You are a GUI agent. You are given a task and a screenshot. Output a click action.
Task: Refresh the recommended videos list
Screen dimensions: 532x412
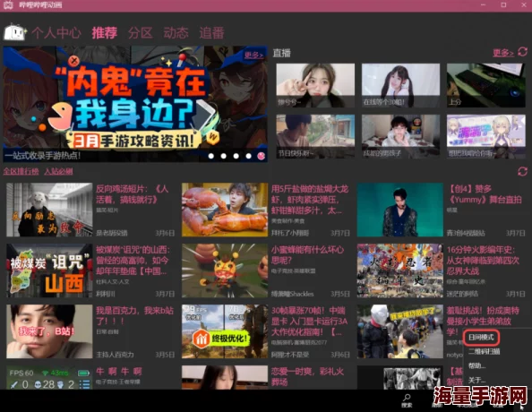(x=522, y=171)
